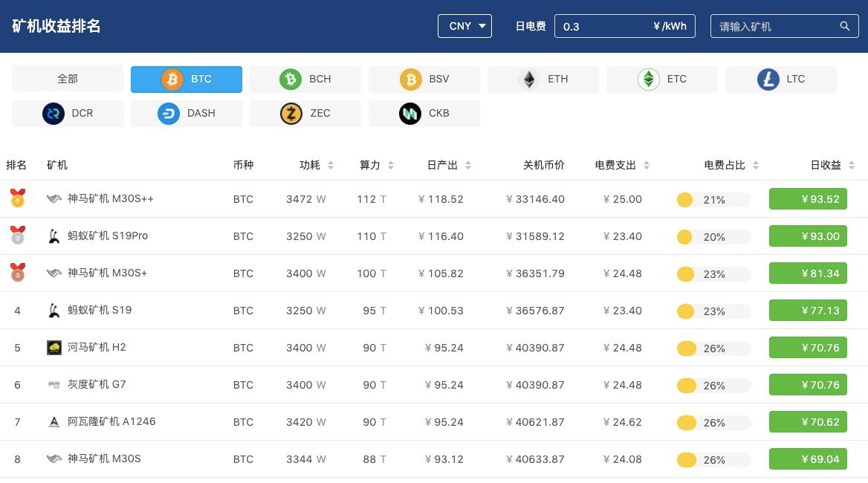Click the DASH coin logo
The height and width of the screenshot is (483, 868).
[168, 114]
